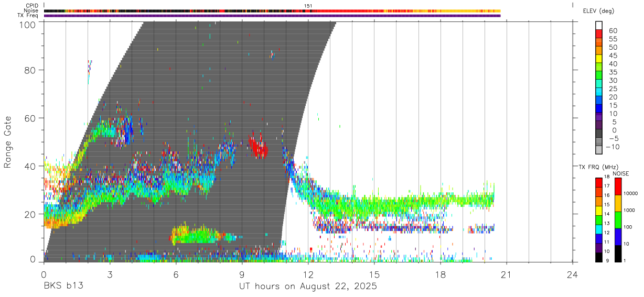This screenshot has height=297, width=644.
Task: Click the Noise row label above the plot
Action: pos(31,10)
